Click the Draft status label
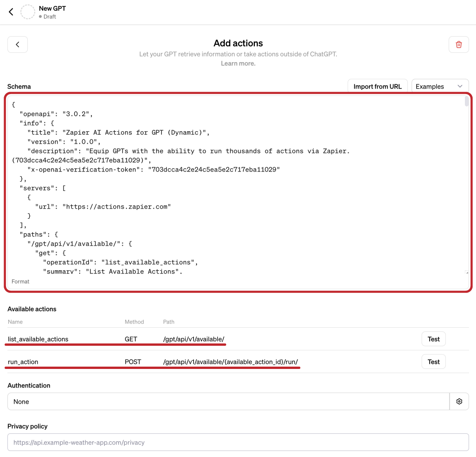Image resolution: width=476 pixels, height=457 pixels. pyautogui.click(x=50, y=17)
